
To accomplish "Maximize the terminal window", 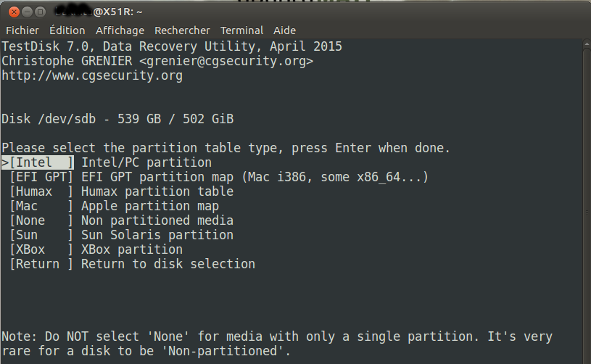I will pyautogui.click(x=40, y=12).
